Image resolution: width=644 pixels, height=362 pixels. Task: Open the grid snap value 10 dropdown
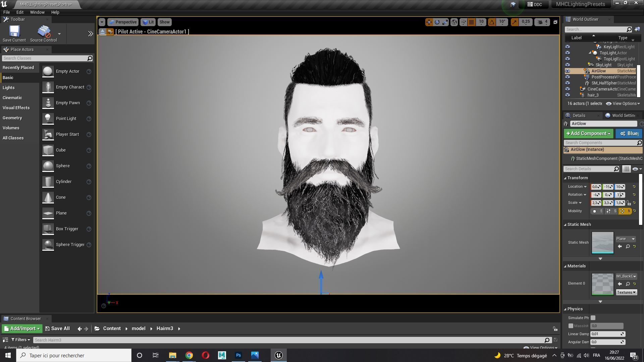[x=481, y=22]
